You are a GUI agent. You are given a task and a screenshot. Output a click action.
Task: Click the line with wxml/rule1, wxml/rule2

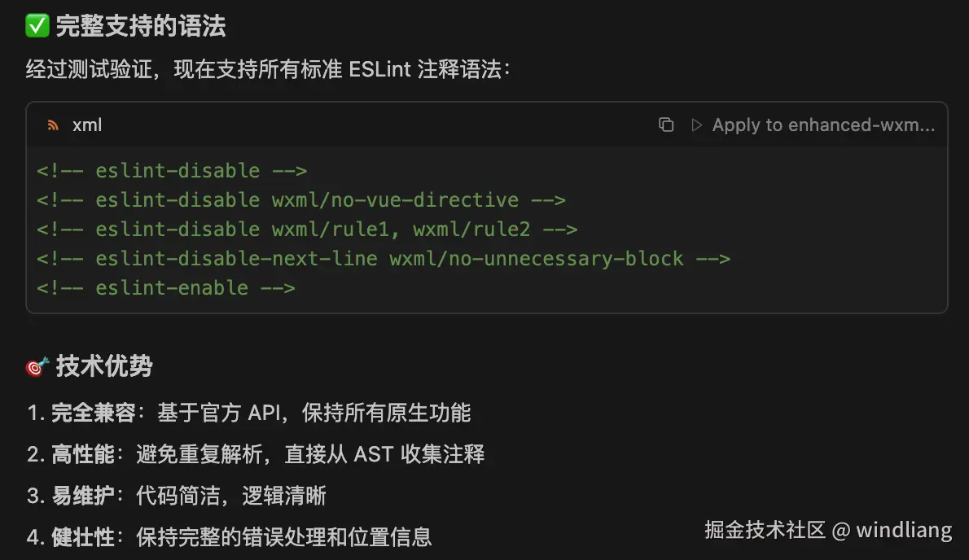(307, 230)
